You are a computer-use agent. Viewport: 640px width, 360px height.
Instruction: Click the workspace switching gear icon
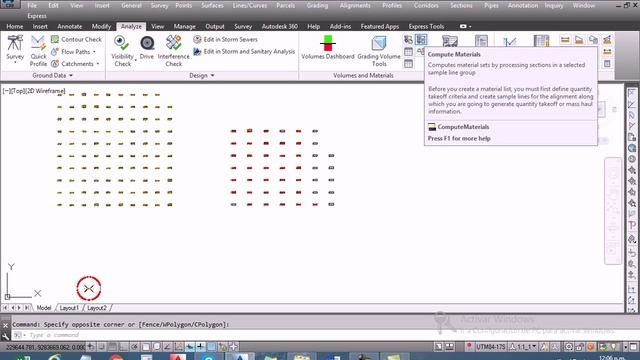tap(569, 347)
